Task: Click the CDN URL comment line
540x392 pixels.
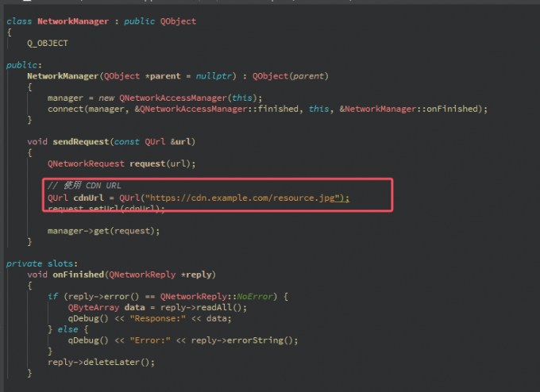Action: (x=83, y=186)
